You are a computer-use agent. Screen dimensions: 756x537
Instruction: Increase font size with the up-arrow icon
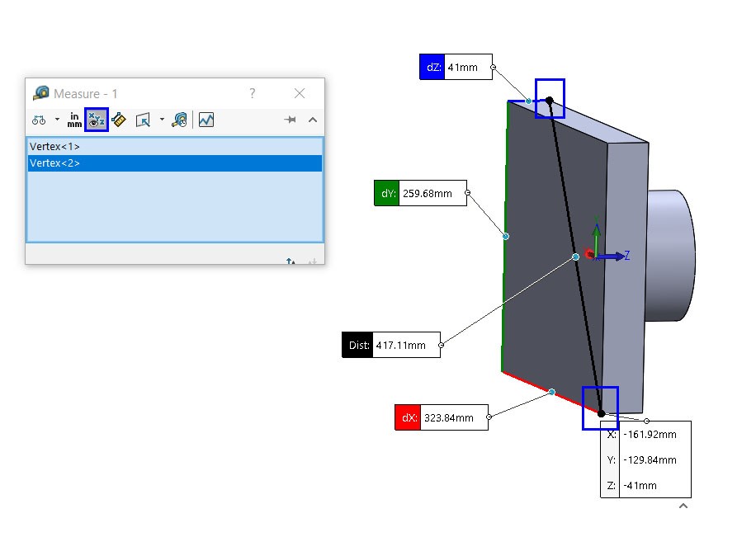(x=291, y=261)
